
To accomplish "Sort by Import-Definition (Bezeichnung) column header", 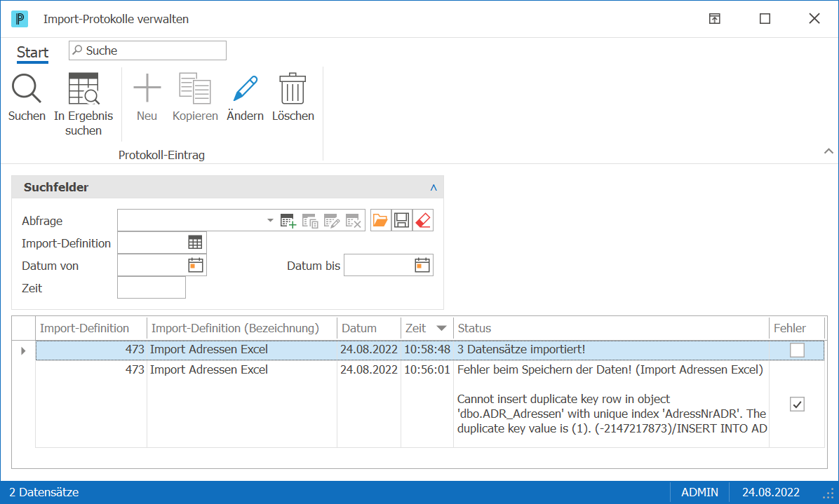I will (x=242, y=328).
